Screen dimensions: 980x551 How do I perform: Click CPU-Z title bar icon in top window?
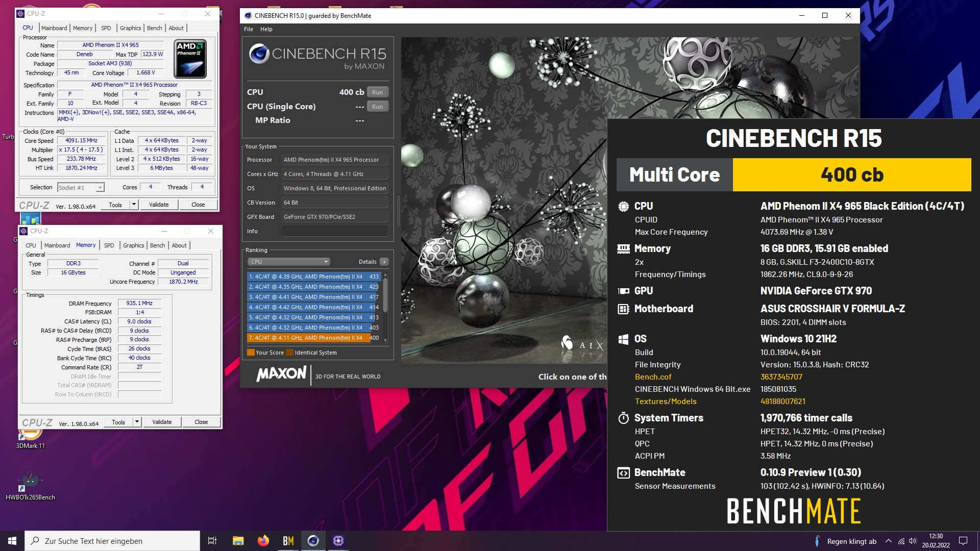[20, 14]
